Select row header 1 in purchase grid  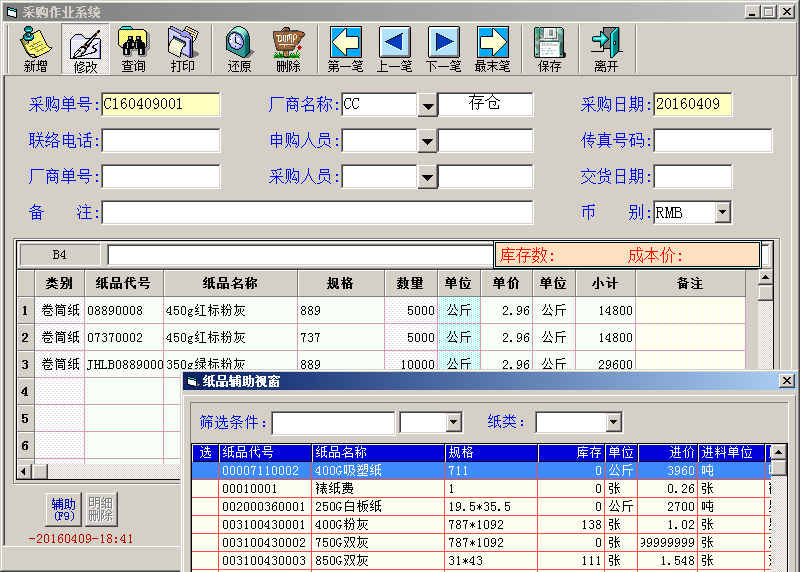pos(25,310)
